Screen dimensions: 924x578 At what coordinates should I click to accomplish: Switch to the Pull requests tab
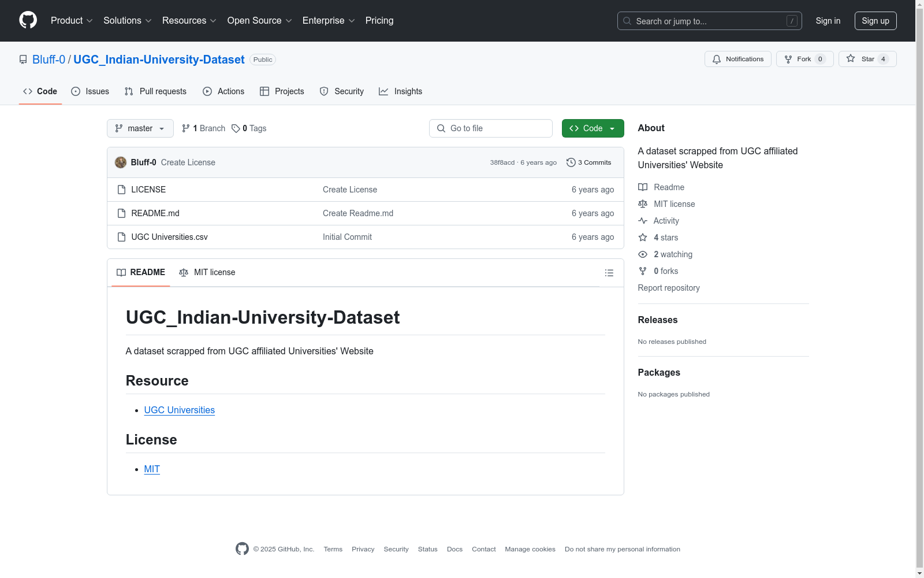(x=155, y=91)
